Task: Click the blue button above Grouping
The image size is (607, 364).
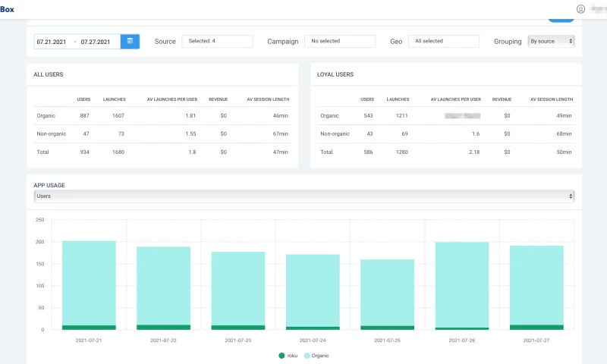Action: [x=561, y=18]
